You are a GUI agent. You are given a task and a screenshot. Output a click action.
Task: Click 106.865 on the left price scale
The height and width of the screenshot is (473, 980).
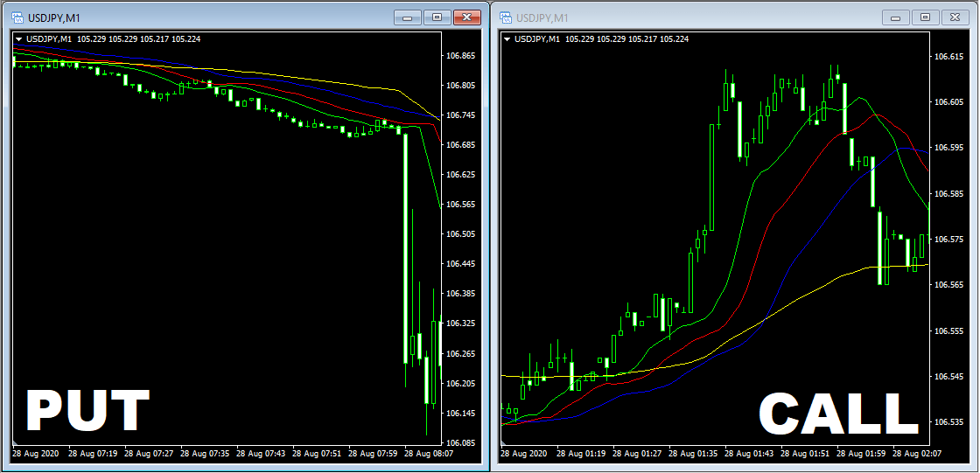[460, 56]
